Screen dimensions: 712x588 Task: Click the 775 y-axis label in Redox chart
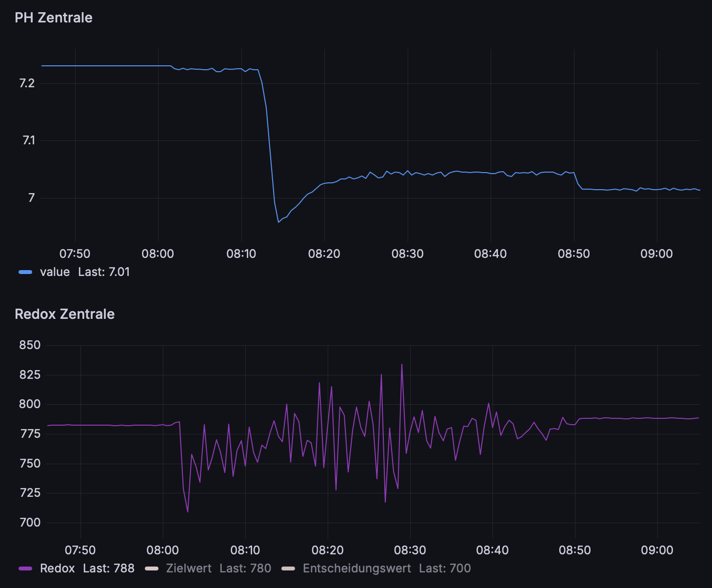tap(30, 434)
